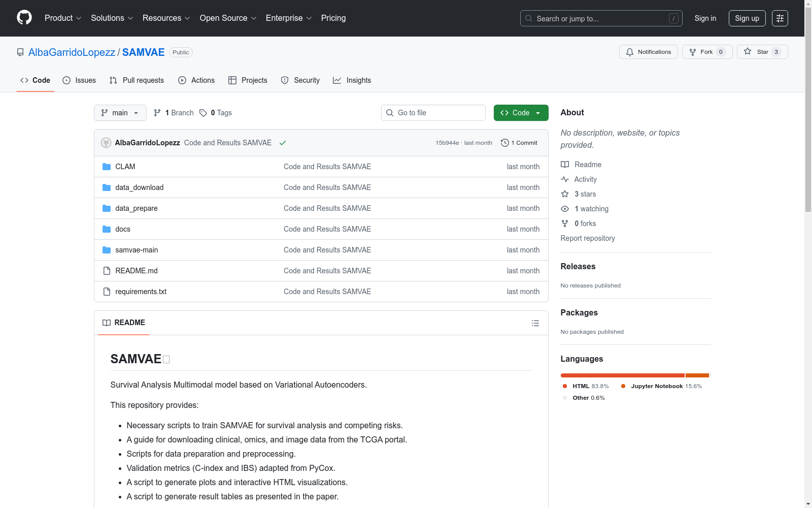The image size is (812, 508).
Task: Expand the Open Source menu
Action: pos(228,18)
